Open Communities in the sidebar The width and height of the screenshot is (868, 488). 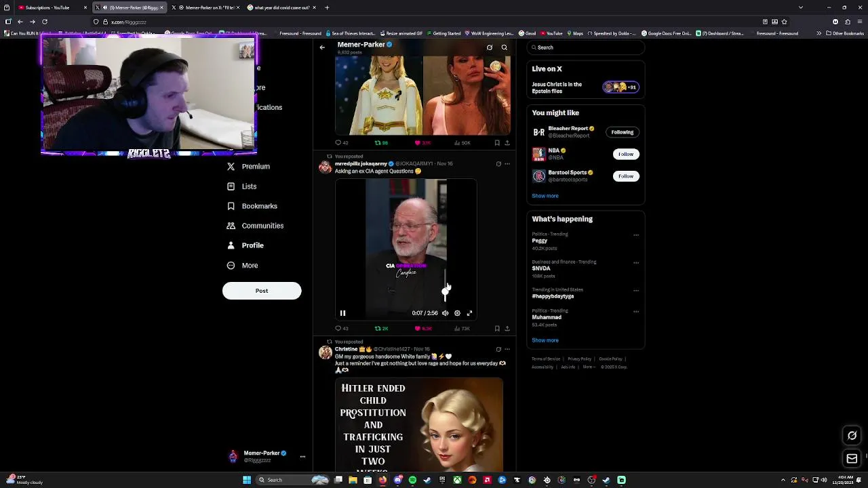(x=256, y=226)
